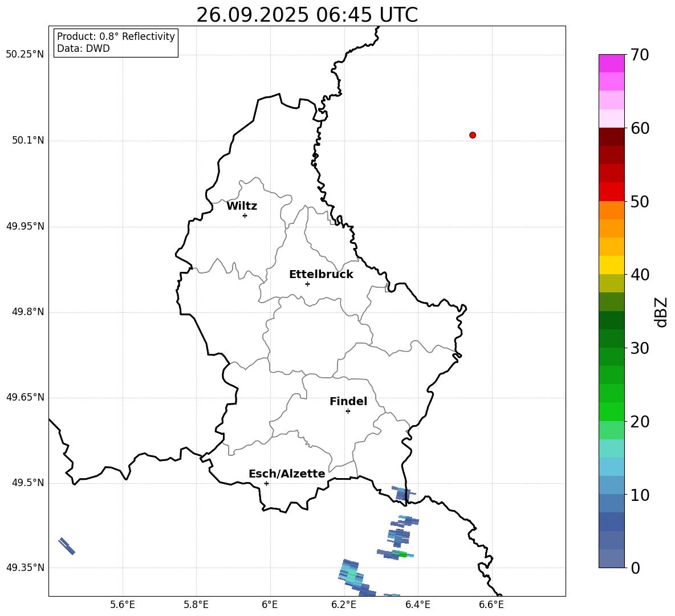Click the title 26.09.2025 06:45 UTC
Image resolution: width=675 pixels, height=616 pixels.
tap(307, 15)
